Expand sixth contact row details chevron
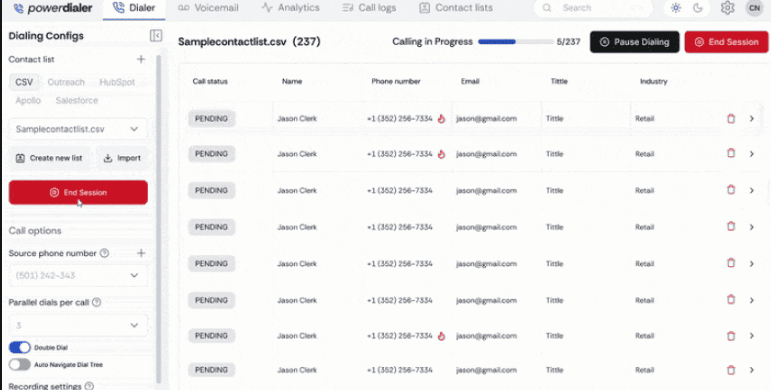The height and width of the screenshot is (390, 771). point(752,300)
